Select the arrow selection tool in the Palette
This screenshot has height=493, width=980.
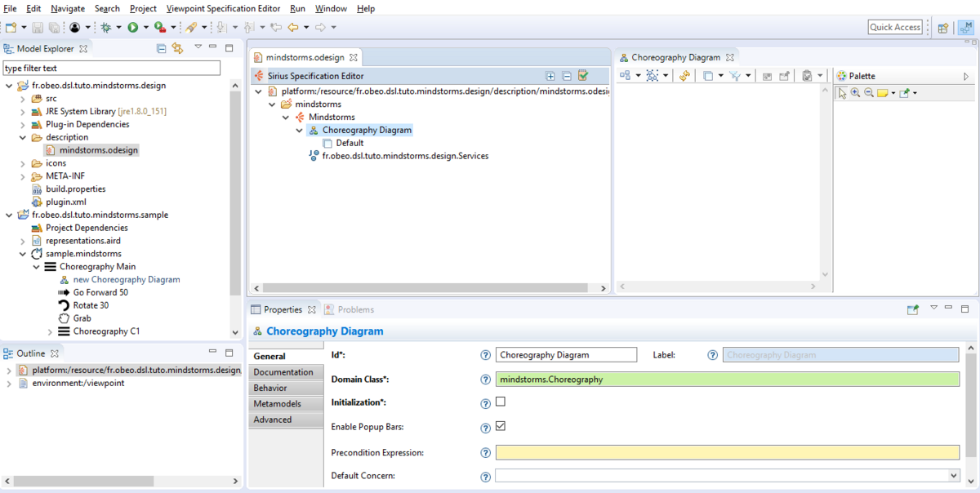pyautogui.click(x=841, y=92)
